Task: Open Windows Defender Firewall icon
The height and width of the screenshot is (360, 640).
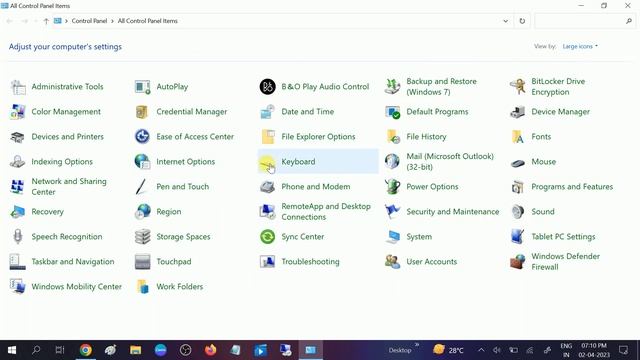Action: click(518, 262)
